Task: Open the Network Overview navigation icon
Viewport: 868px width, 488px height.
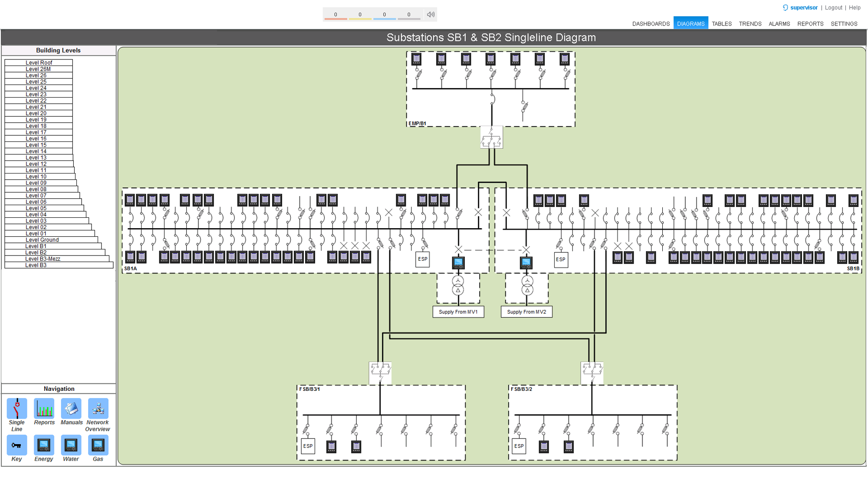Action: (x=98, y=409)
